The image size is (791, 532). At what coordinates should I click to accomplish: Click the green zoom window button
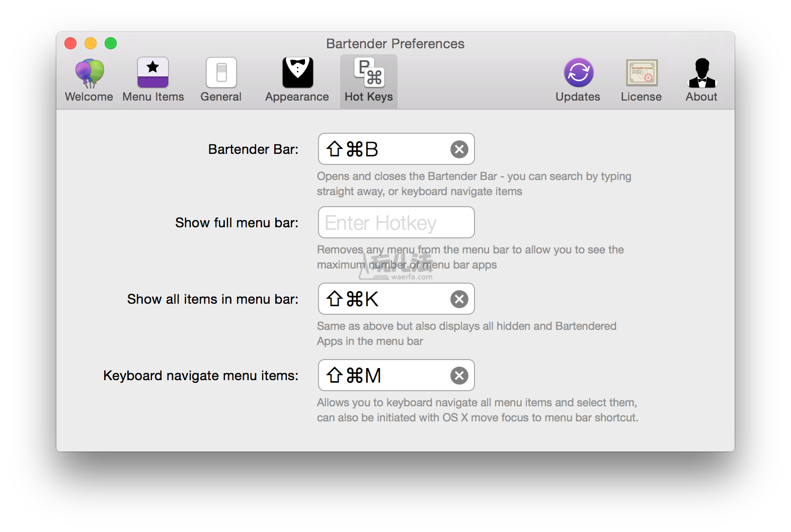click(x=111, y=44)
